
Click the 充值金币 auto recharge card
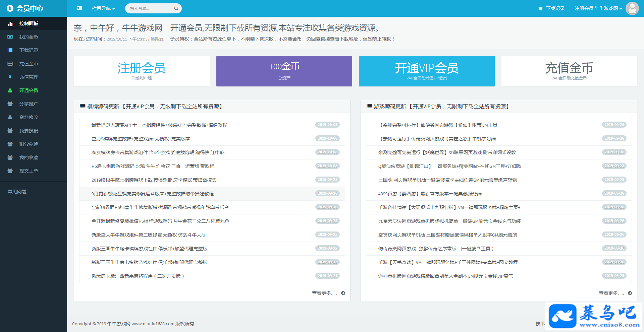(x=569, y=71)
